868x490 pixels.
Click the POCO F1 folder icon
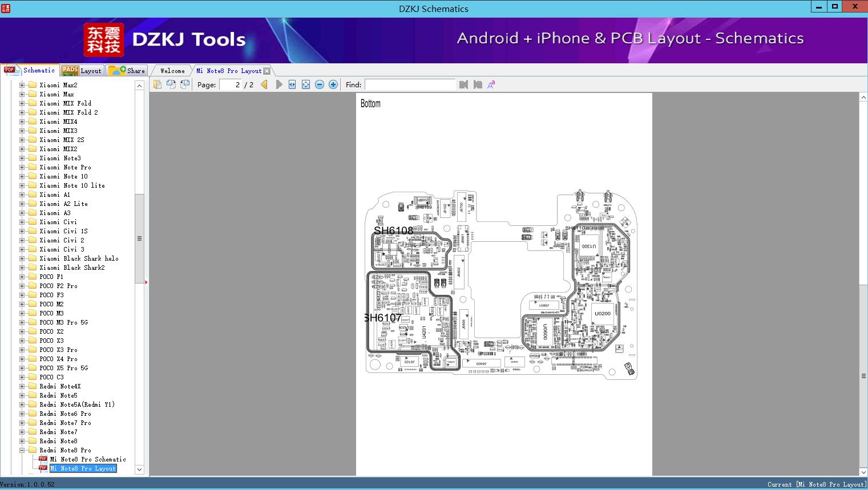(x=33, y=277)
